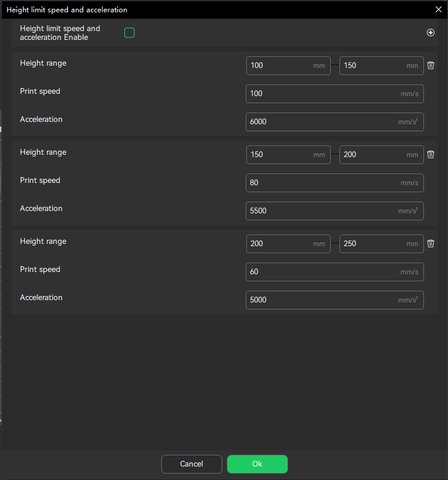Click the acceleration field showing 5500

click(323, 211)
